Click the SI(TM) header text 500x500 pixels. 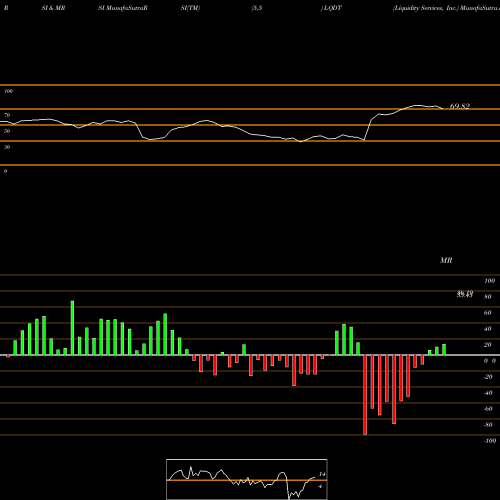point(190,8)
